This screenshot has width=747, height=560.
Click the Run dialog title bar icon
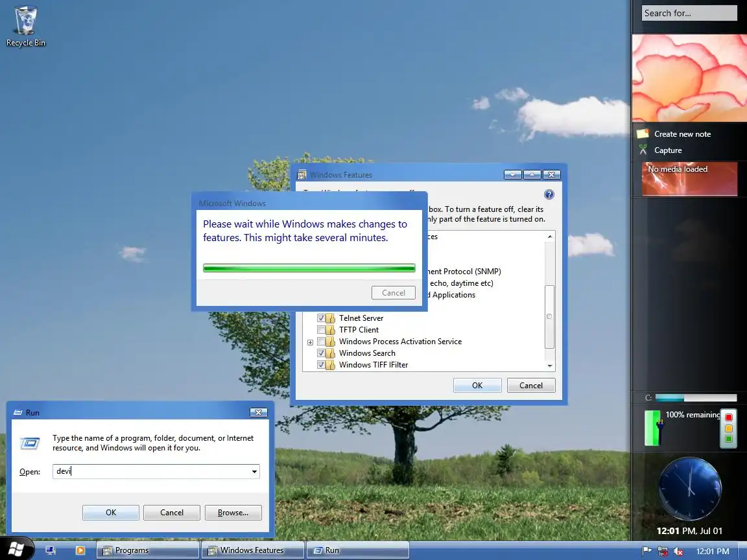click(18, 412)
